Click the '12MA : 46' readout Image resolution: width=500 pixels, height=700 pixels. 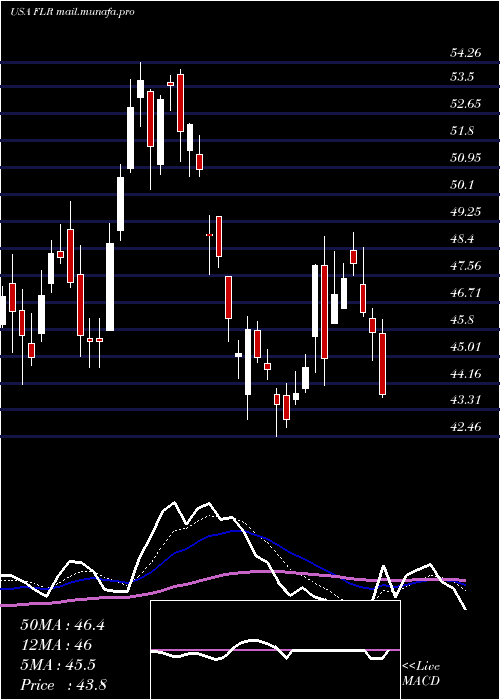56,645
